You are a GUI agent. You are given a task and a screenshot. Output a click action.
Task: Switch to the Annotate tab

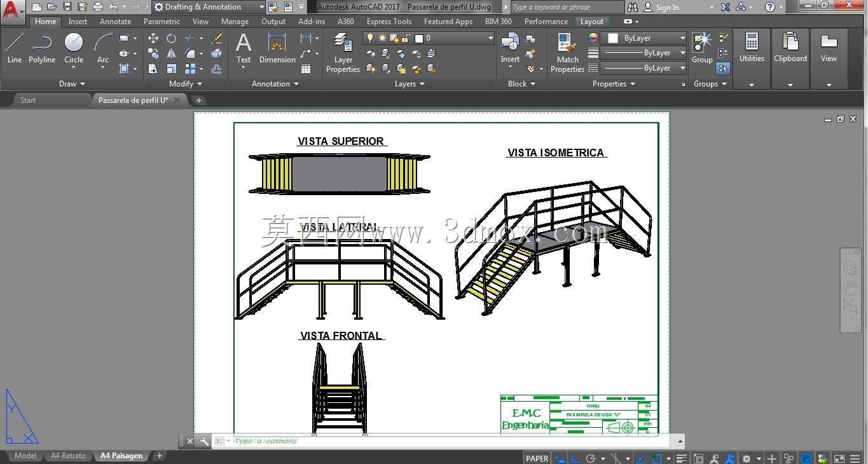tap(115, 21)
